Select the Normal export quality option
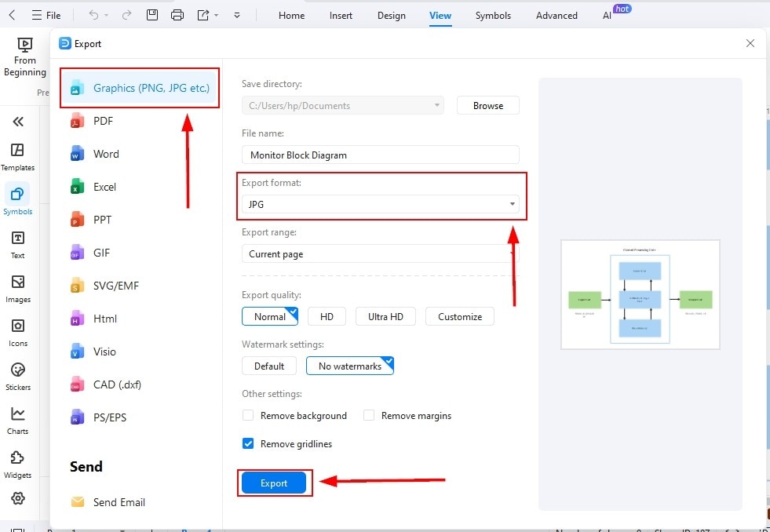The height and width of the screenshot is (532, 770). click(270, 315)
